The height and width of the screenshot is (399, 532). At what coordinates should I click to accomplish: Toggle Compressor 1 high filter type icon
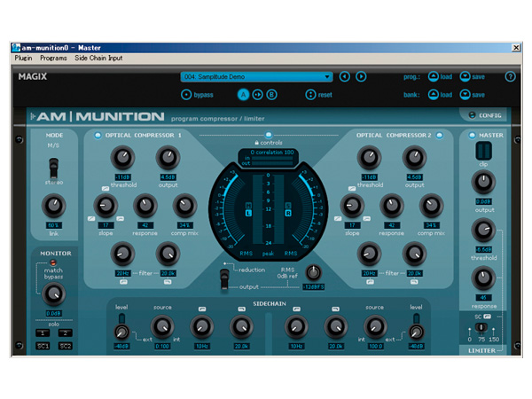tap(168, 282)
